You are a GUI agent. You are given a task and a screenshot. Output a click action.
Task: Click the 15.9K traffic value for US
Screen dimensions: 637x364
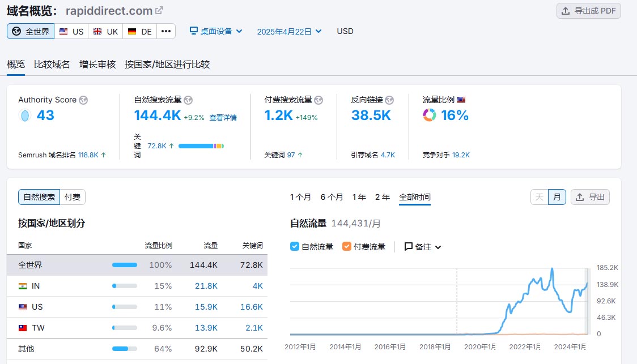tap(206, 307)
